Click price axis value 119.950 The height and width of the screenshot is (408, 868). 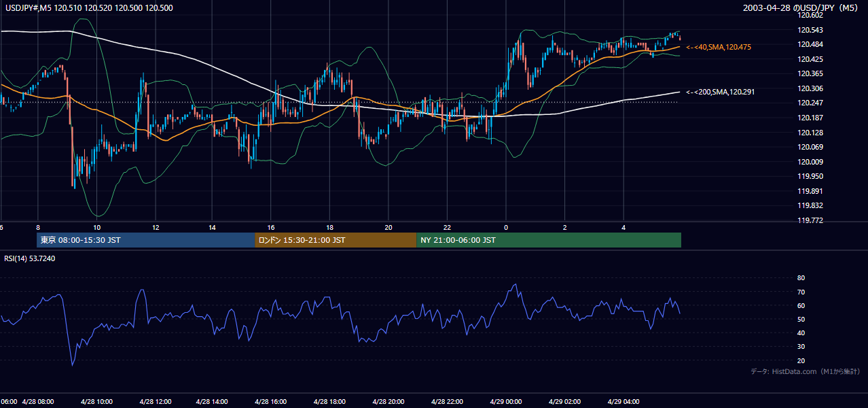pos(810,176)
